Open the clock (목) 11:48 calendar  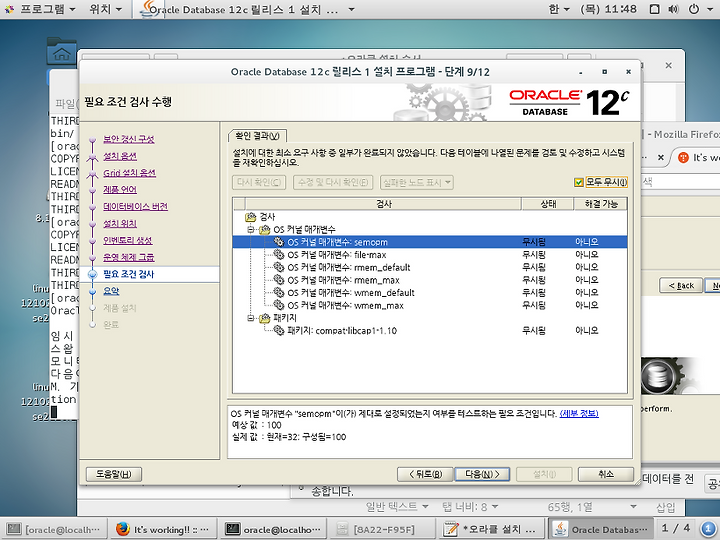click(x=608, y=9)
